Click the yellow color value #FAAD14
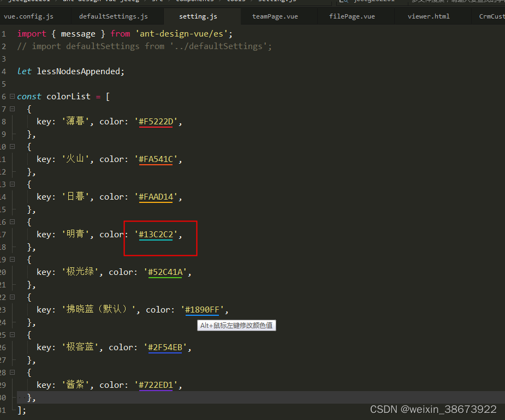The image size is (505, 420). (x=156, y=197)
